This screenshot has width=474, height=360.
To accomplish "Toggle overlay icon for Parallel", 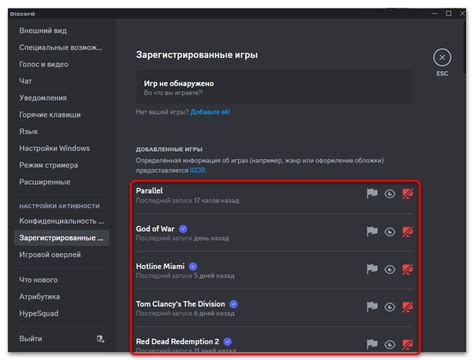I will 407,194.
